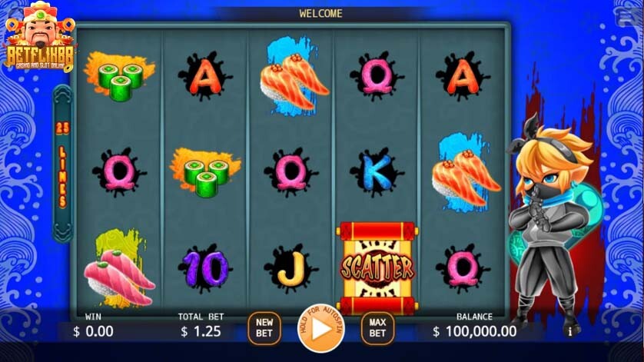
Task: Click the purple 10 symbol
Action: [205, 268]
